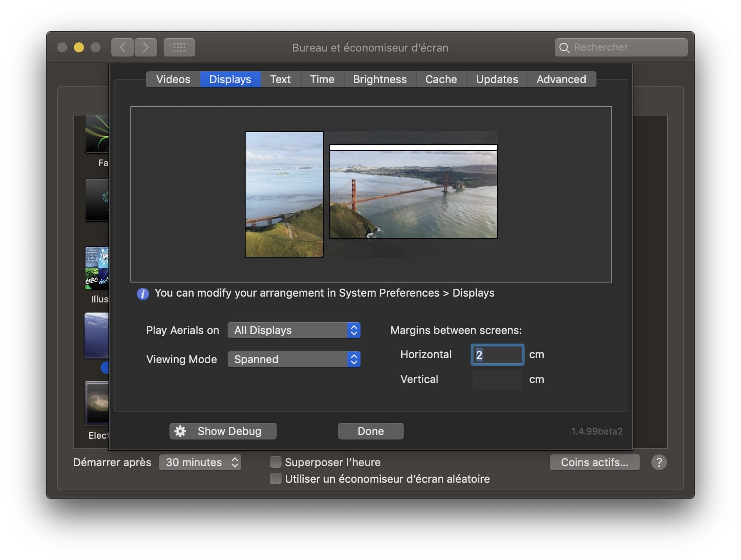Click the magnifying glass search icon
741x560 pixels.
coord(564,48)
